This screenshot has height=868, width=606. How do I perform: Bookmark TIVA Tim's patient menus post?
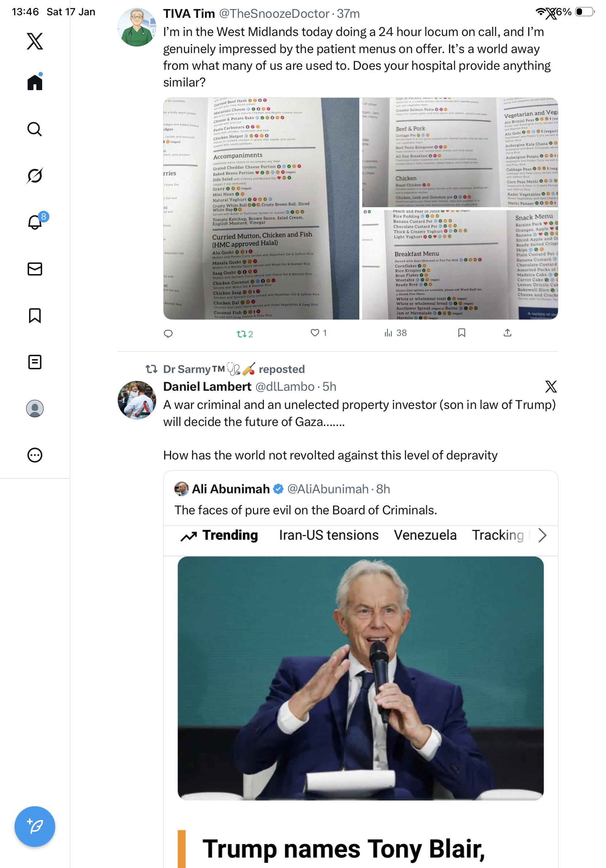[x=461, y=333]
